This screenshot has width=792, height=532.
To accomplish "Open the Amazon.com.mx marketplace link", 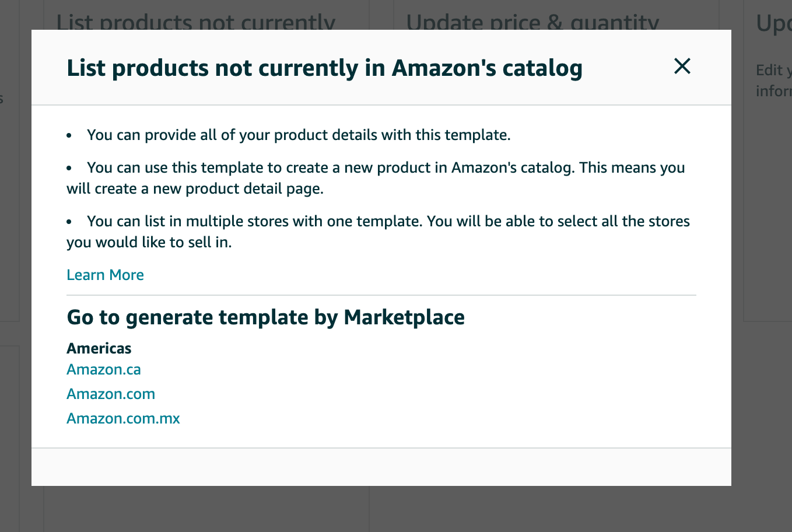I will [x=123, y=418].
